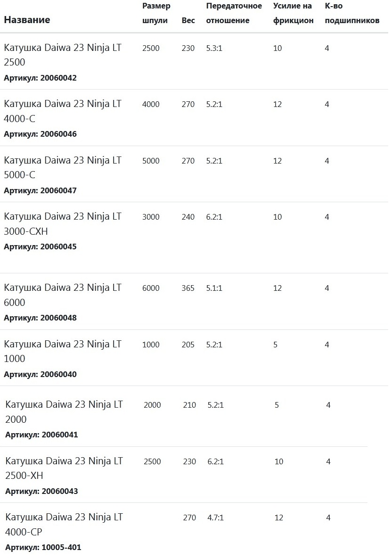Open the Daiwa 23 Ninja LT 5000-C product link

pyautogui.click(x=62, y=167)
